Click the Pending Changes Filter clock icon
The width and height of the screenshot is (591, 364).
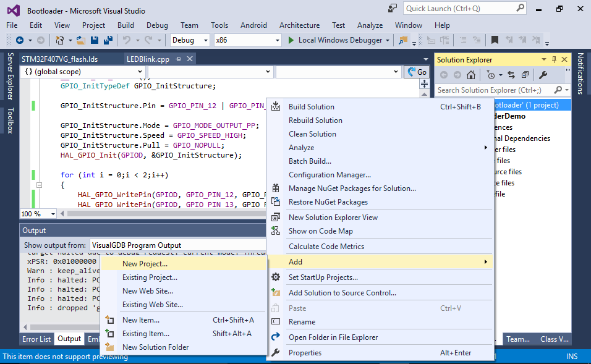tap(491, 75)
